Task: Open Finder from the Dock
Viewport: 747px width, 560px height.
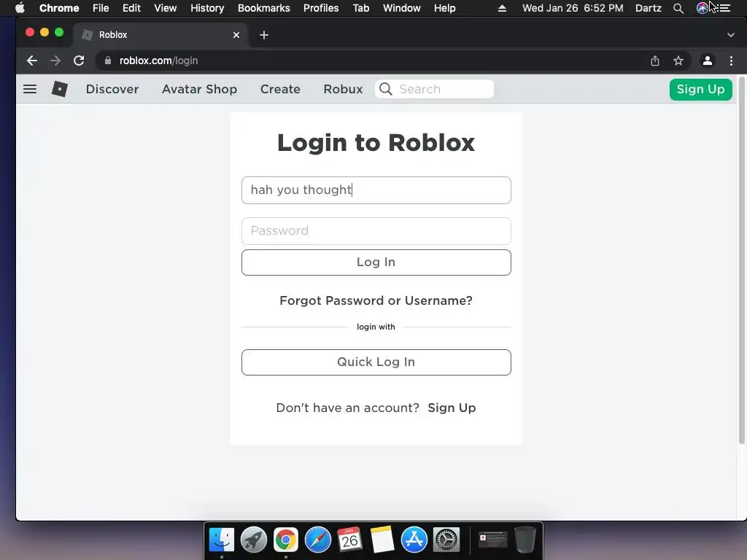Action: pyautogui.click(x=222, y=540)
